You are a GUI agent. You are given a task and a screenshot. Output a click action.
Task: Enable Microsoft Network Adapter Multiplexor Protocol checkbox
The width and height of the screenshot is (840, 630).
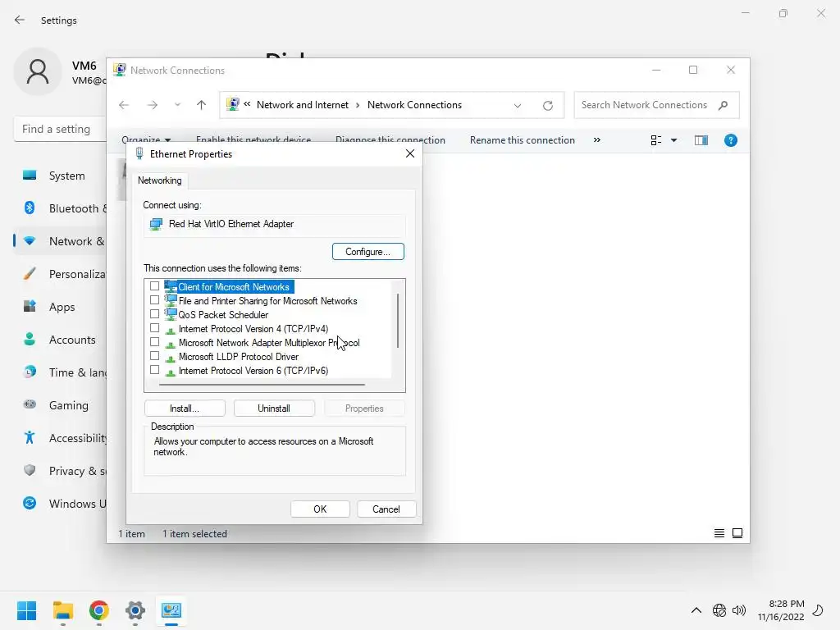[x=154, y=342]
